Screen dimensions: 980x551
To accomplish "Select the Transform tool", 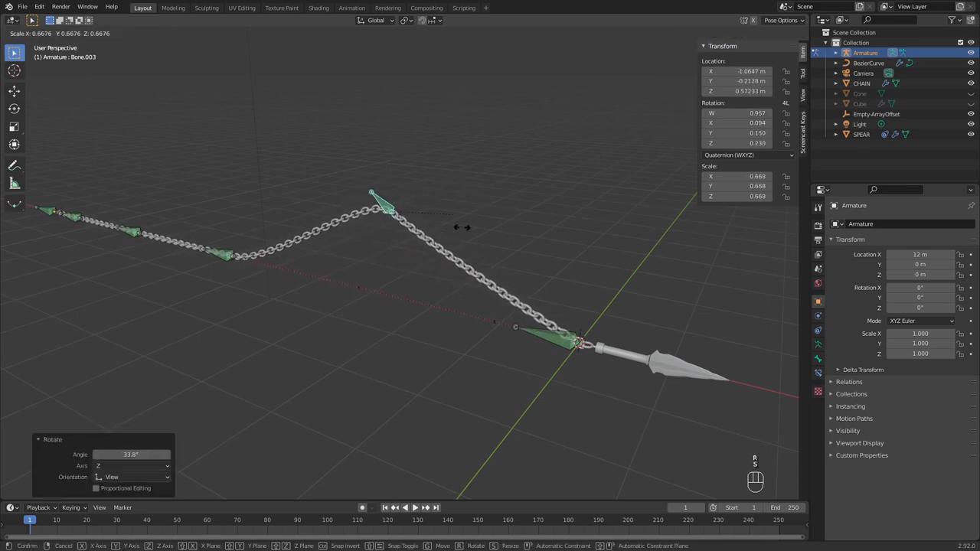I will [14, 144].
